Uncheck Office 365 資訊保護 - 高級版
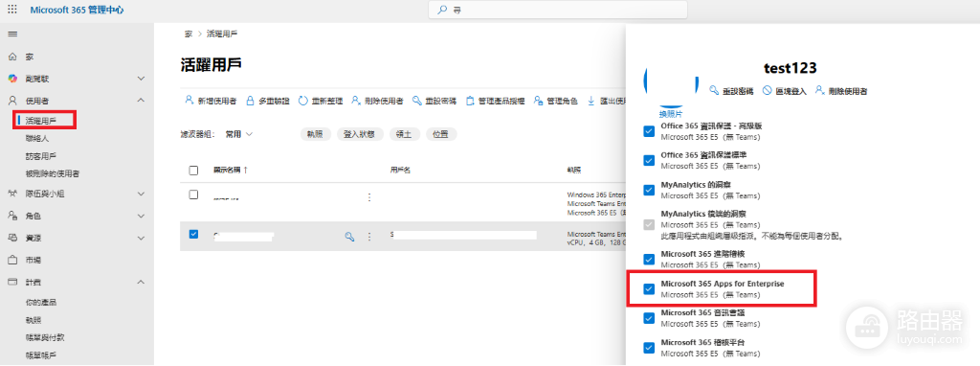This screenshot has width=980, height=366. (x=649, y=130)
